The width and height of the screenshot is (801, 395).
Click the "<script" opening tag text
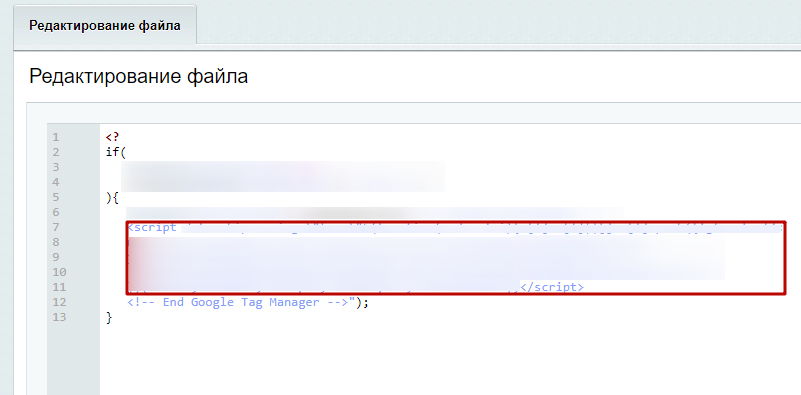pyautogui.click(x=152, y=227)
